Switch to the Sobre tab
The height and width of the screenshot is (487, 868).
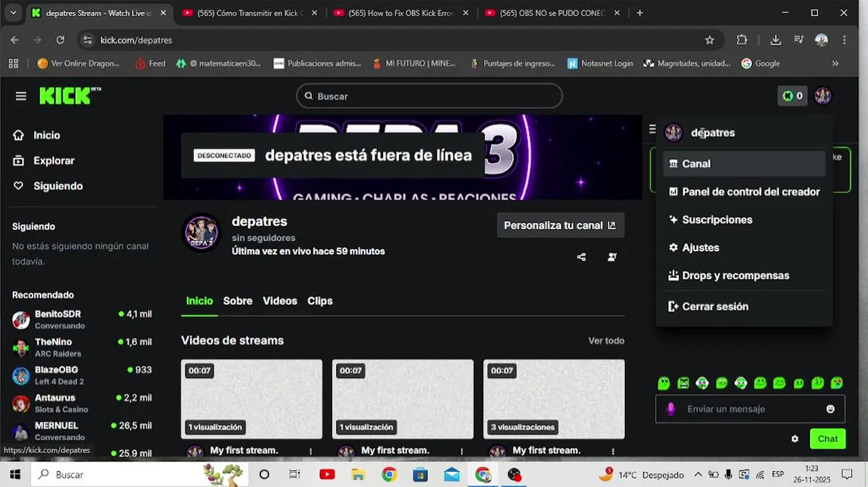(x=238, y=301)
